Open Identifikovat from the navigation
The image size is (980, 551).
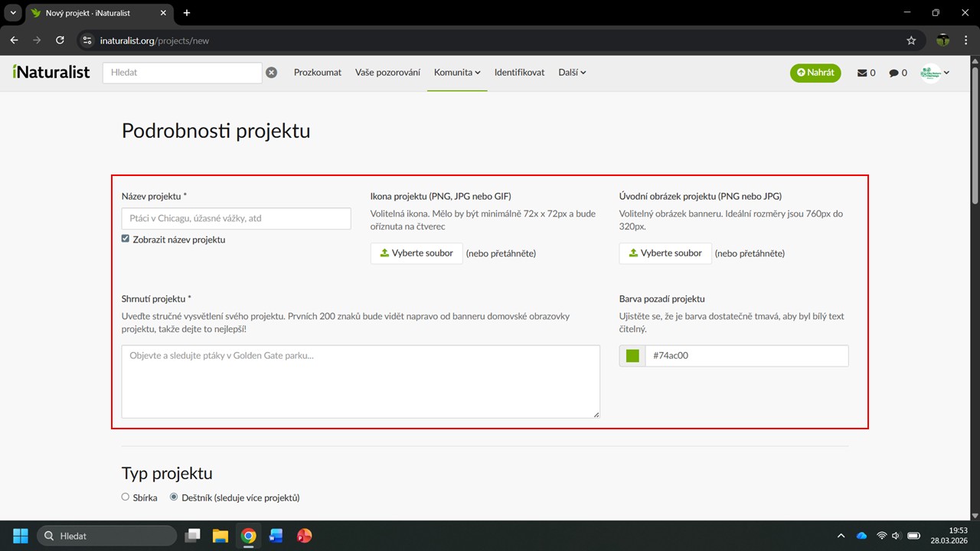point(519,73)
